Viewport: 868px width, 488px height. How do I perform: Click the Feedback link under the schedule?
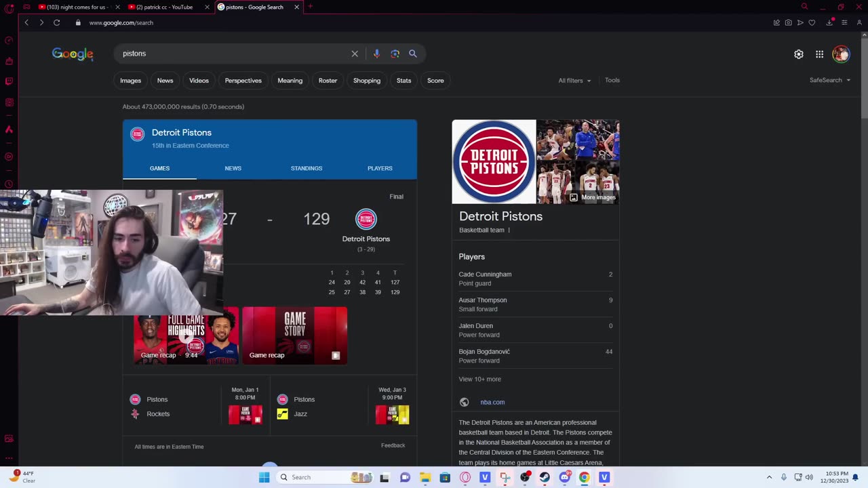[393, 445]
